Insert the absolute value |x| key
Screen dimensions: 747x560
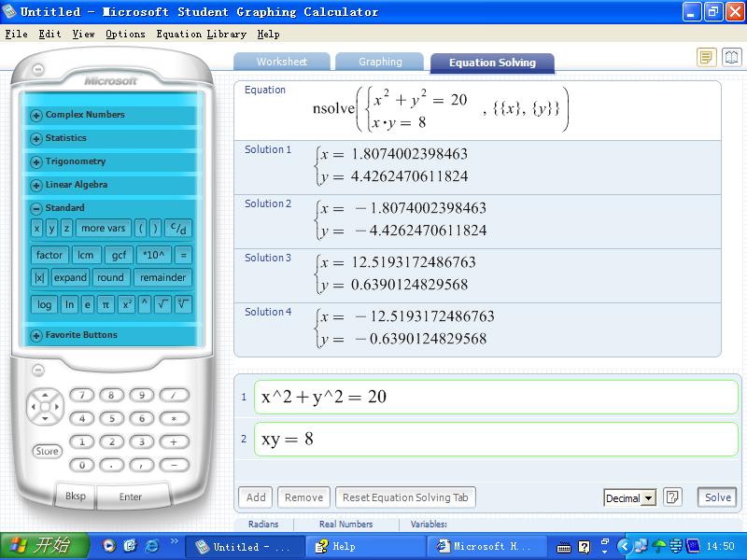coord(39,277)
